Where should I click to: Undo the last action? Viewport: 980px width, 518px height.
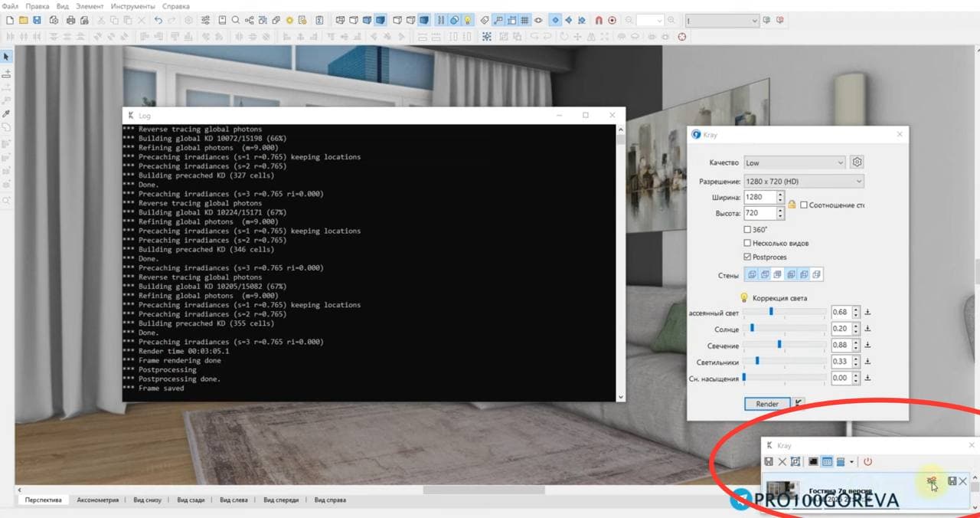158,20
